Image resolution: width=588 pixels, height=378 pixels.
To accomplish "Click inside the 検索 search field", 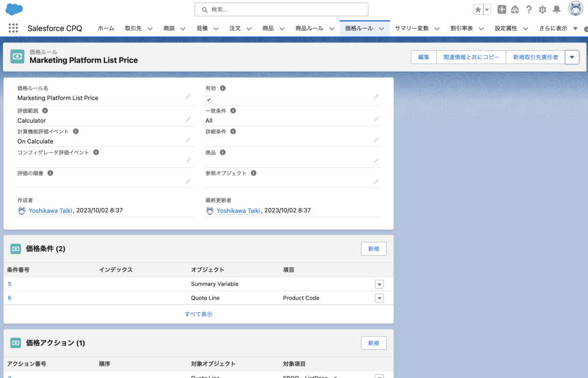I will tap(281, 9).
